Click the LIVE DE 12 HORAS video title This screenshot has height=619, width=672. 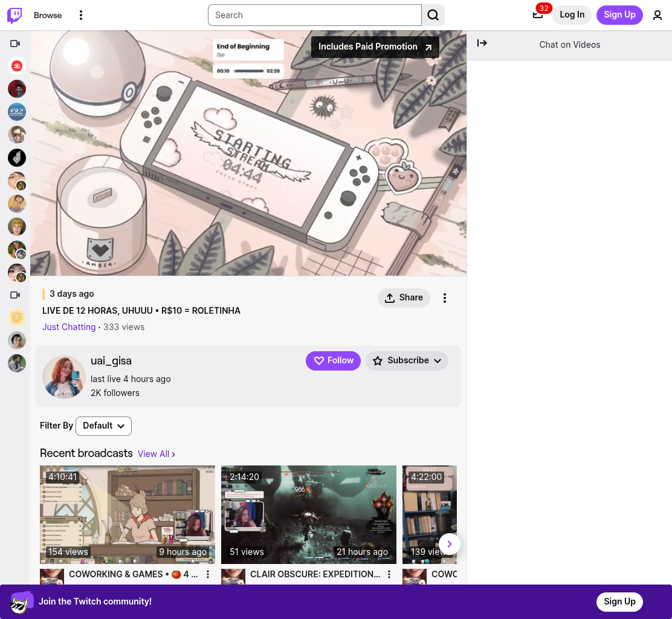click(x=141, y=311)
